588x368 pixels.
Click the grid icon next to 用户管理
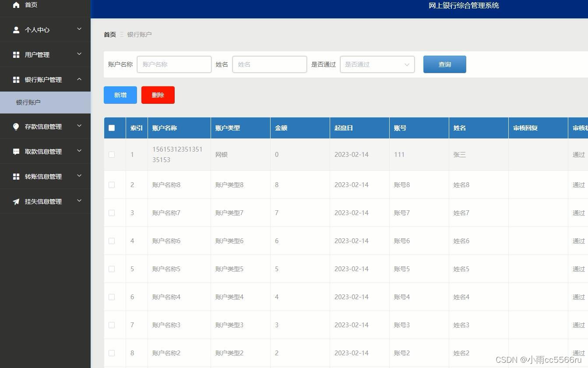[x=16, y=55]
